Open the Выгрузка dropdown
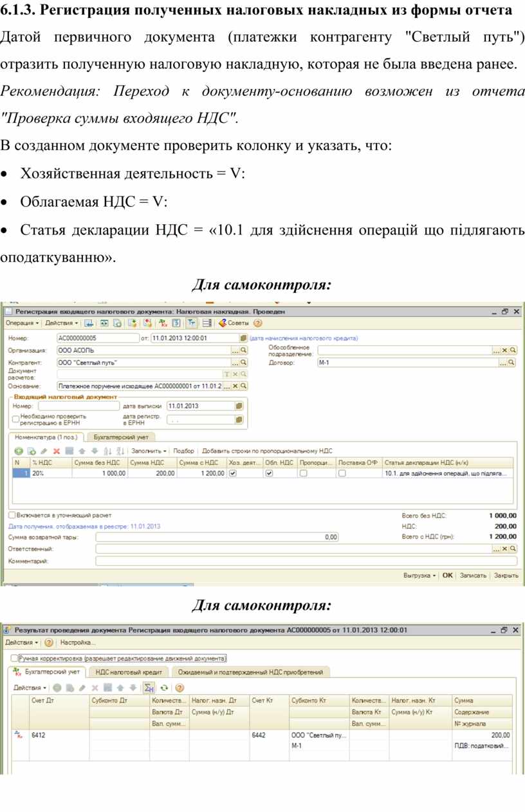The image size is (525, 812). (x=419, y=576)
